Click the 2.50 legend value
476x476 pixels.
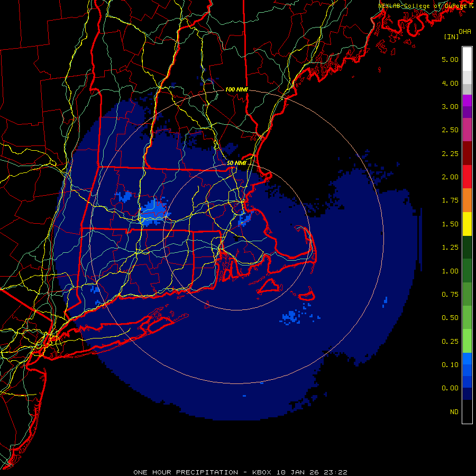(450, 130)
